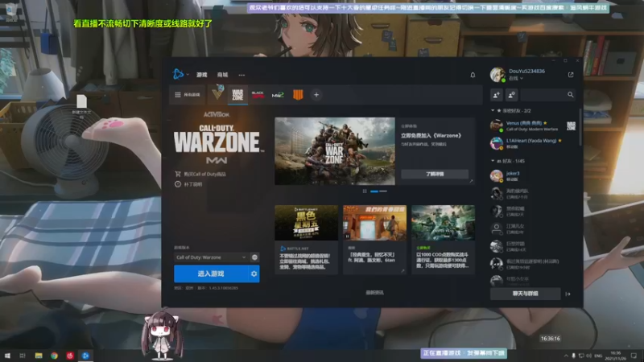Collapse the friends panel arrow icon
The image size is (644, 362).
tap(568, 294)
